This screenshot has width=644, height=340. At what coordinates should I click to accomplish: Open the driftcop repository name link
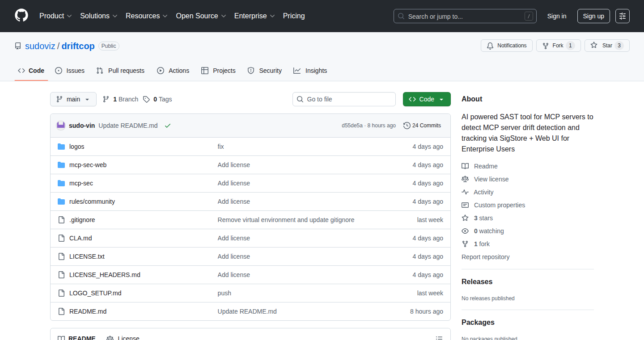click(78, 46)
